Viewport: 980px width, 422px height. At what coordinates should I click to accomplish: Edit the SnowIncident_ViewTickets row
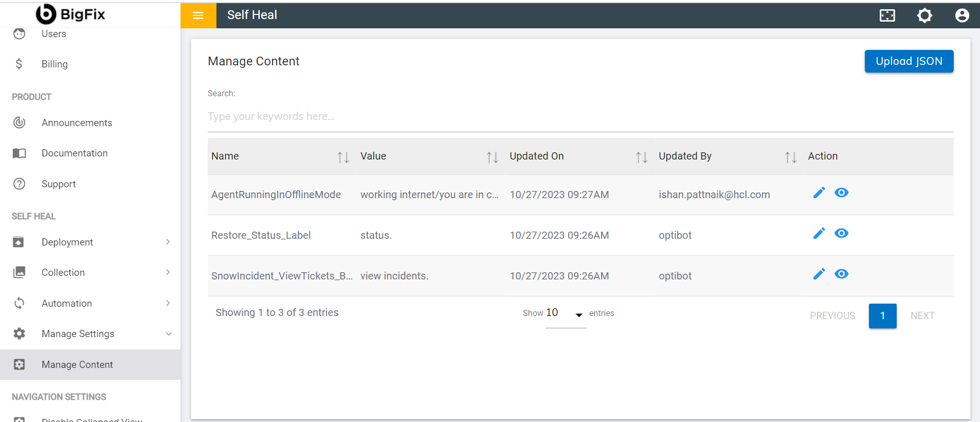819,274
